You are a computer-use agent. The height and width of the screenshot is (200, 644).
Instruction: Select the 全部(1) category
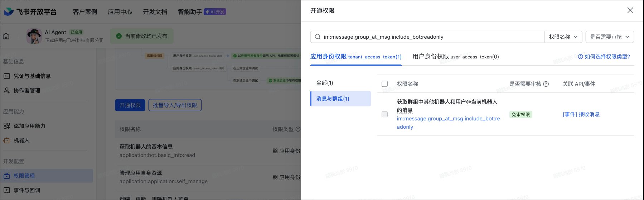pos(325,83)
